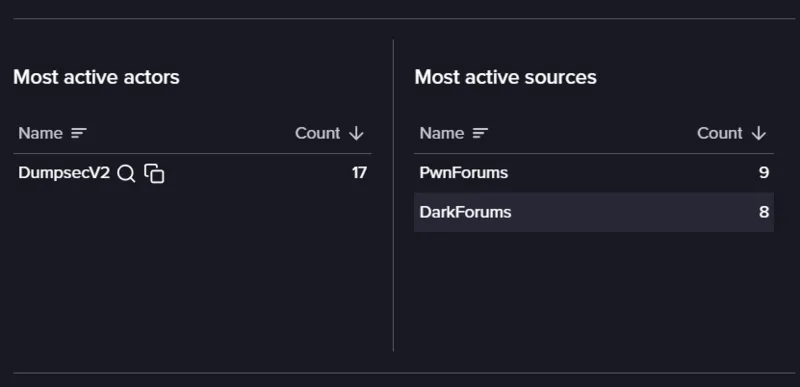800x387 pixels.
Task: Click the Name column header in sources table
Action: pyautogui.click(x=442, y=134)
